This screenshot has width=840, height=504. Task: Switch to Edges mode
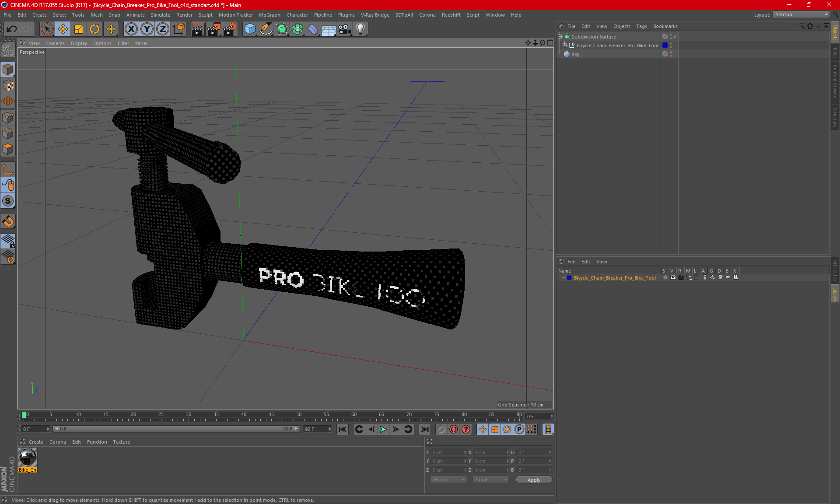point(8,133)
